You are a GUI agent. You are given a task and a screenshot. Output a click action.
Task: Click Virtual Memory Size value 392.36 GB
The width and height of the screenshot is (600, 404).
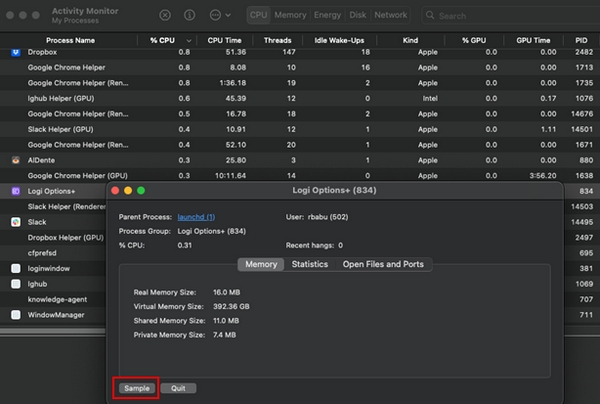point(231,306)
